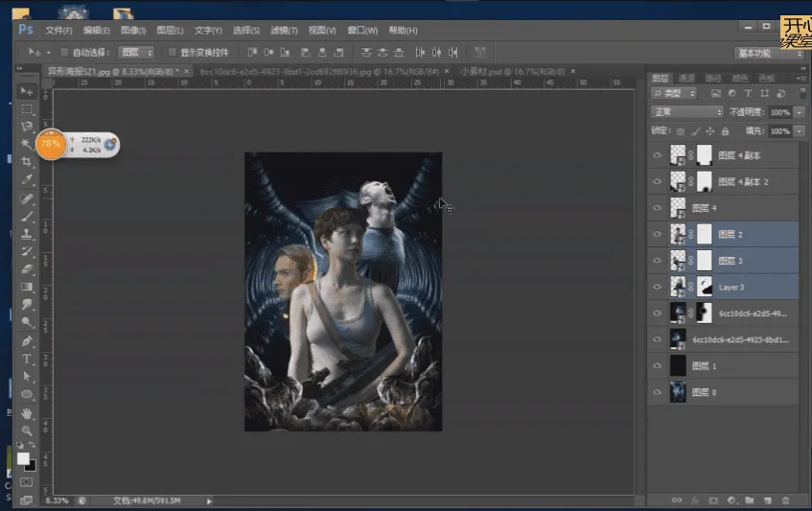This screenshot has width=812, height=511.
Task: Select the Type (T) tool
Action: click(27, 359)
